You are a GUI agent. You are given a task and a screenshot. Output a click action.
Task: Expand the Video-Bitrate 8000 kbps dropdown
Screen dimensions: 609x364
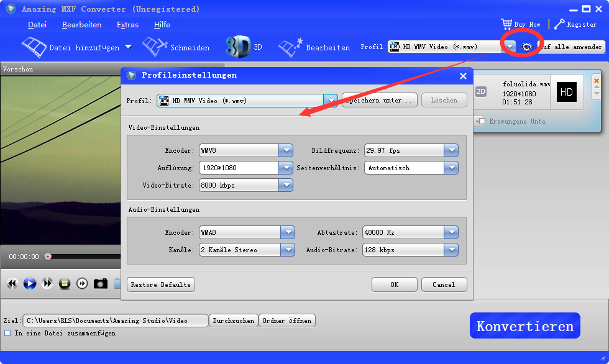(x=286, y=185)
